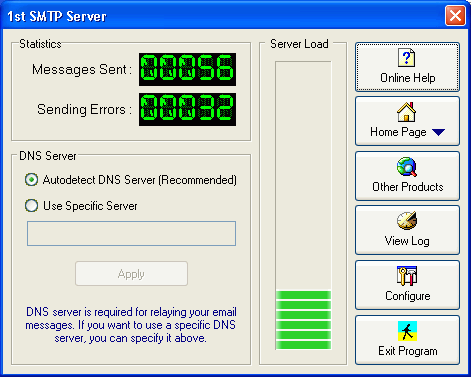Click the Server Load progress bar

(303, 205)
